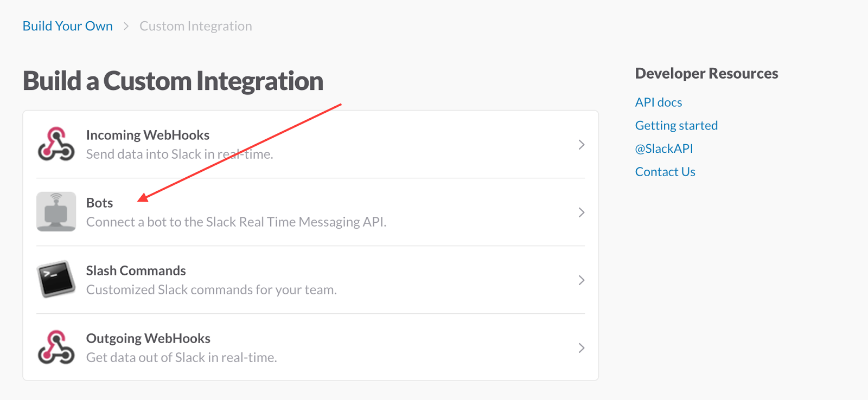868x400 pixels.
Task: Click the Bots robot icon
Action: (56, 211)
